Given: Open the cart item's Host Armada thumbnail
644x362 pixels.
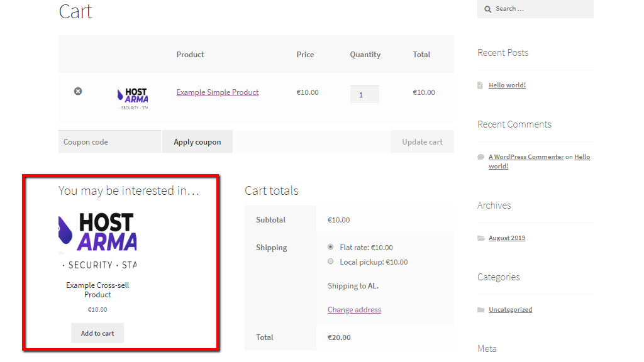Looking at the screenshot, I should point(133,99).
